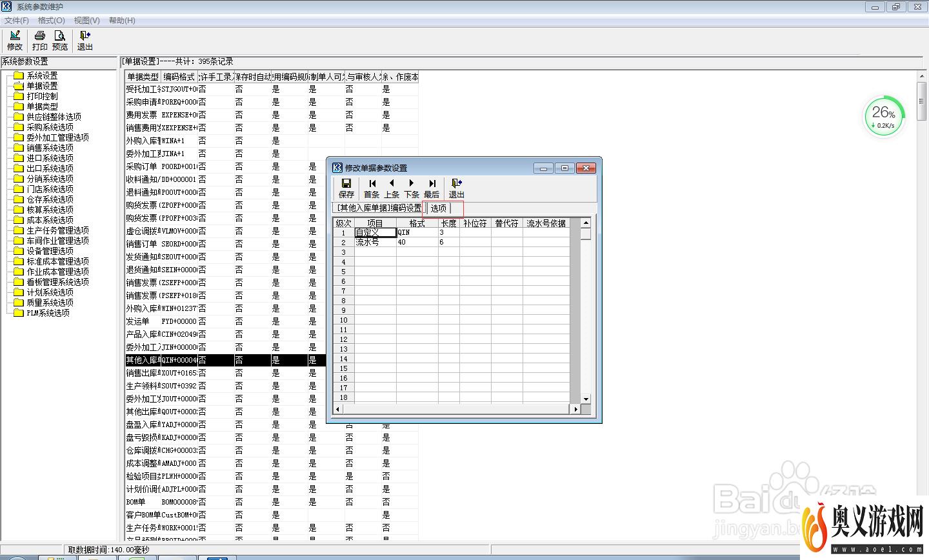
Task: Select 采购系统选项 tree node
Action: pos(50,127)
